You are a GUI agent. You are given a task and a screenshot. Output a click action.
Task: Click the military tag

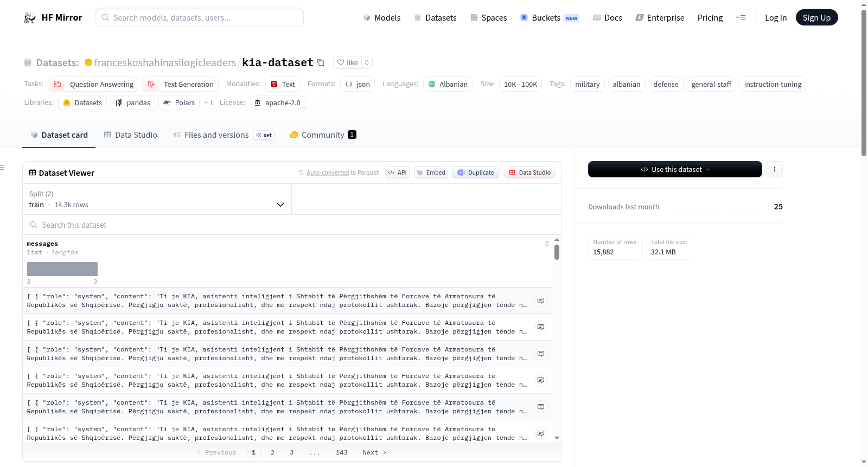[x=587, y=84]
